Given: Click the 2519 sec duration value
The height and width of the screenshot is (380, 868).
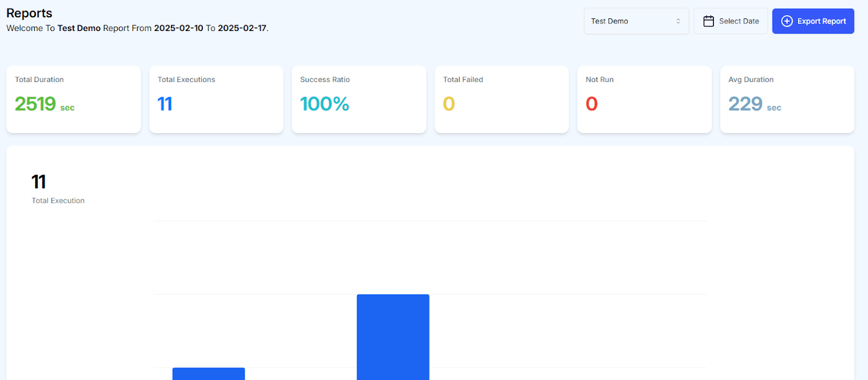Looking at the screenshot, I should 44,104.
